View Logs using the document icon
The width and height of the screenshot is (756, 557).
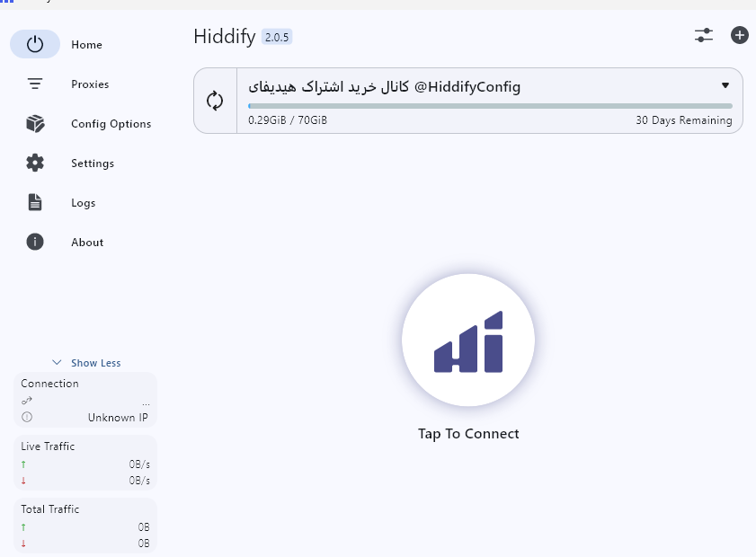click(34, 202)
